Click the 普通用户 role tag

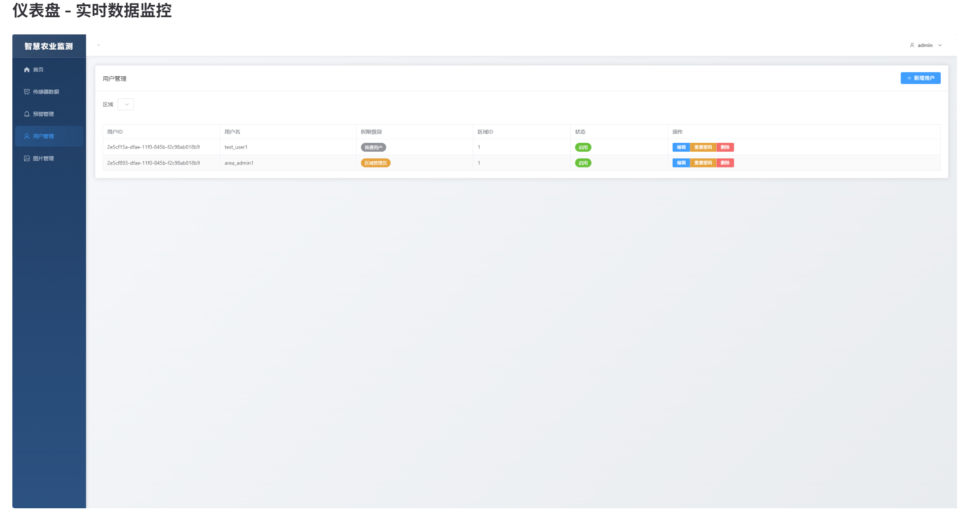coord(373,147)
